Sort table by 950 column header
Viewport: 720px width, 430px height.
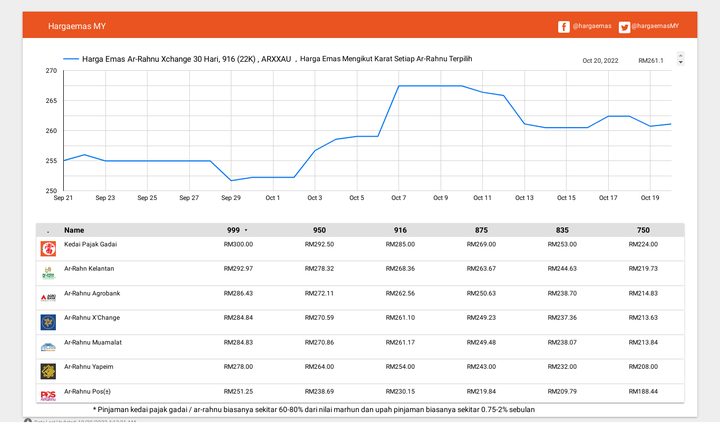319,230
